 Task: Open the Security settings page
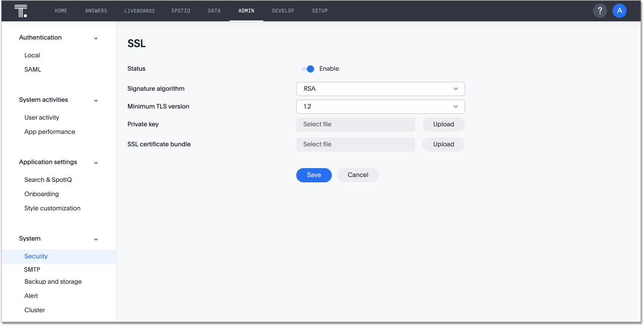tap(36, 256)
